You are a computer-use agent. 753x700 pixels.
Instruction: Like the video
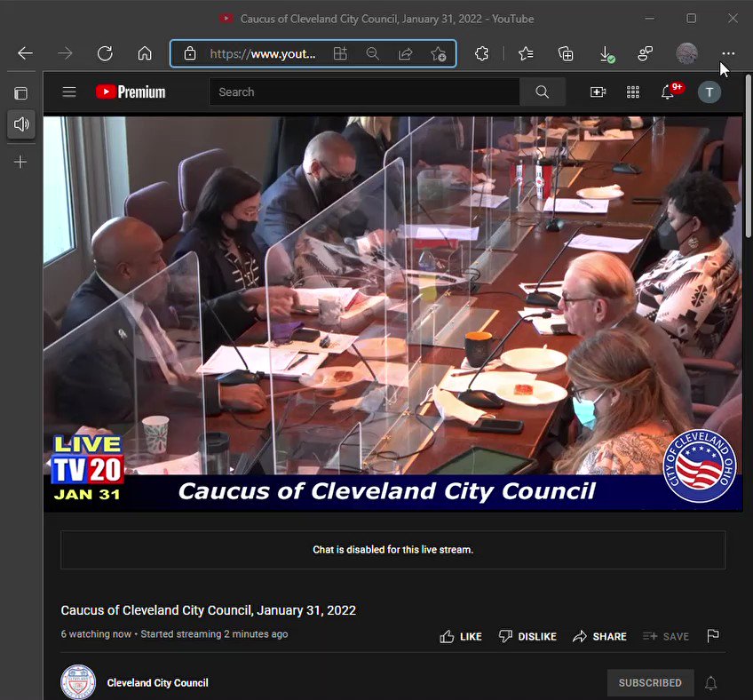click(x=461, y=636)
